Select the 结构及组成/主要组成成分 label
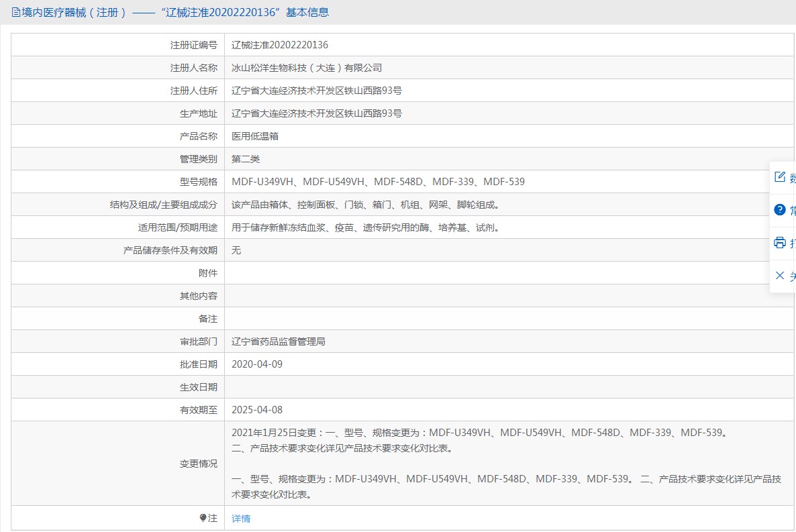 pos(164,205)
